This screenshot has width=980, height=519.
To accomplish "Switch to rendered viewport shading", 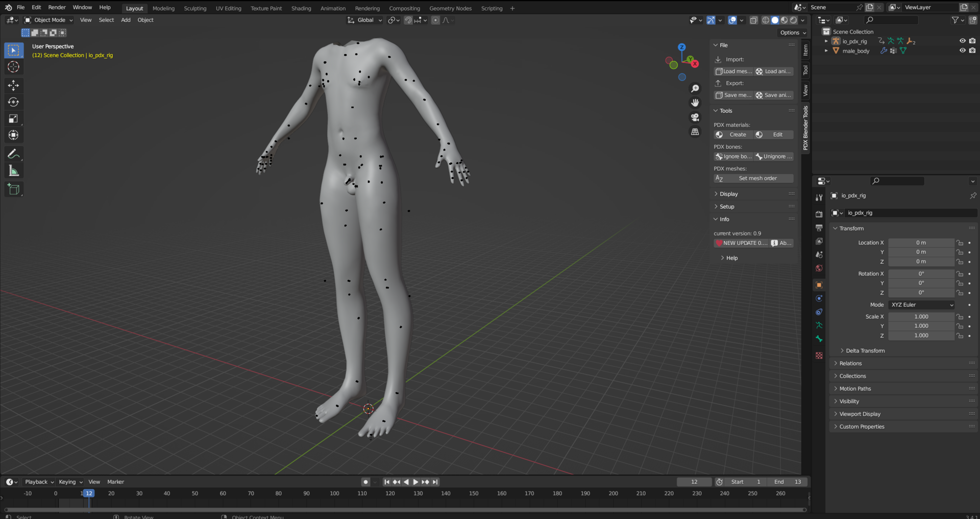I will click(793, 20).
